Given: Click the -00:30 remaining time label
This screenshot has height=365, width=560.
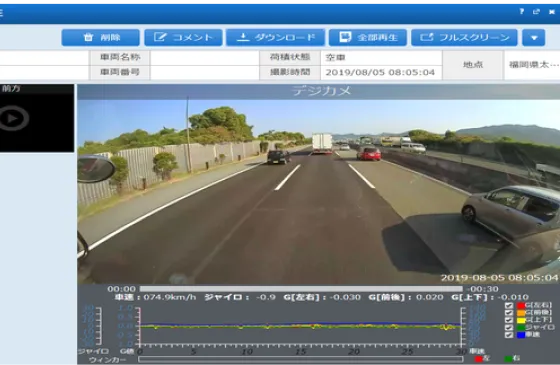Looking at the screenshot, I should point(482,289).
